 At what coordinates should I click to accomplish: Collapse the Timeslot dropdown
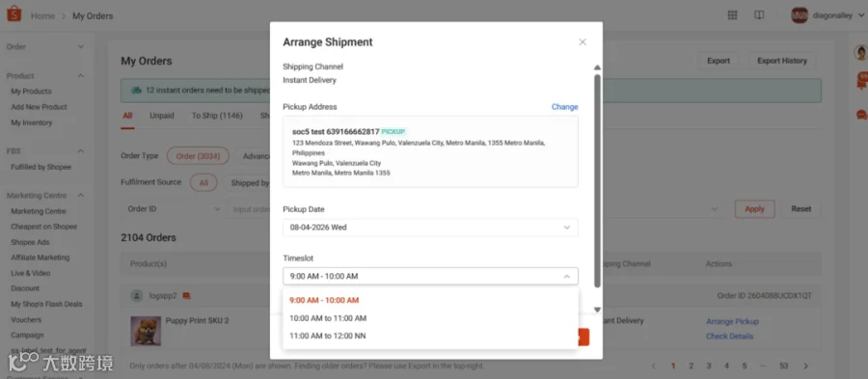click(566, 276)
